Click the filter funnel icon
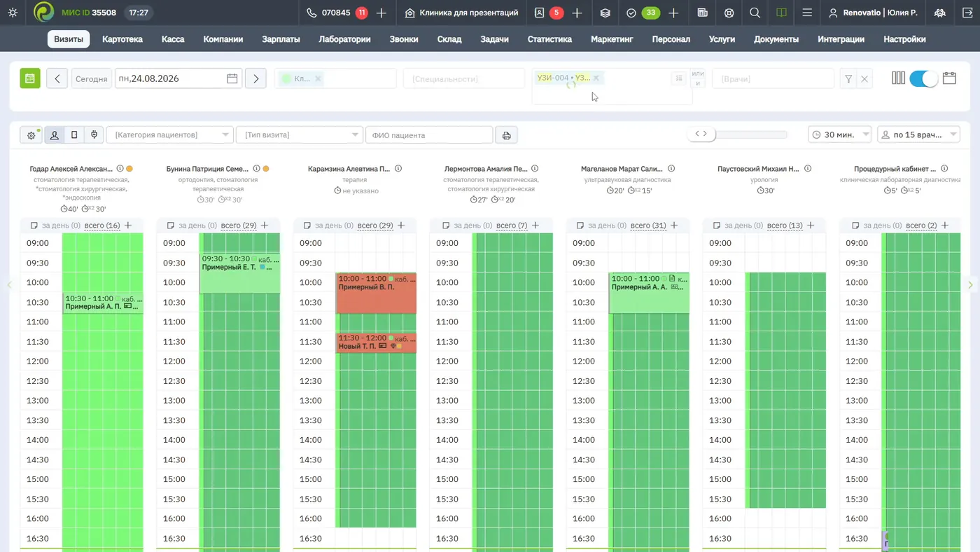 click(848, 79)
